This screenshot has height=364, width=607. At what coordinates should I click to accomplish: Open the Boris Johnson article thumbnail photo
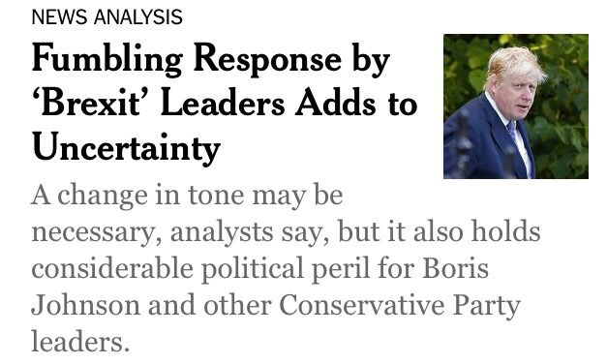pyautogui.click(x=516, y=106)
